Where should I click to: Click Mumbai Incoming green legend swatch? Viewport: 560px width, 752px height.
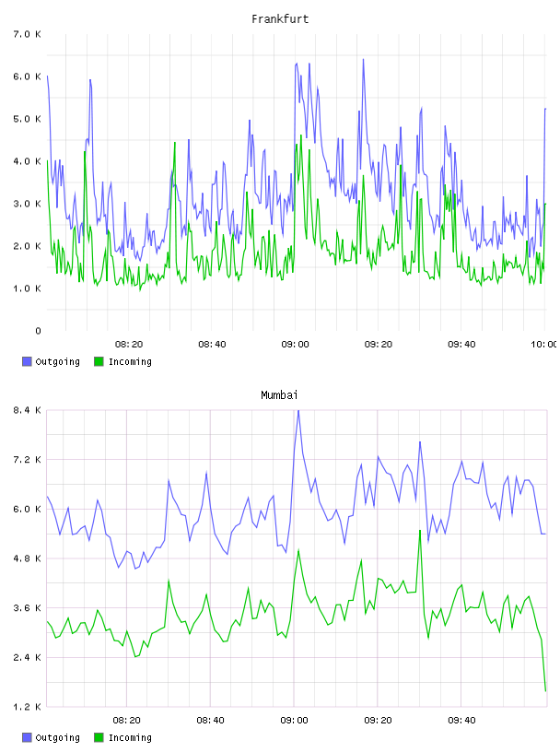pos(99,737)
